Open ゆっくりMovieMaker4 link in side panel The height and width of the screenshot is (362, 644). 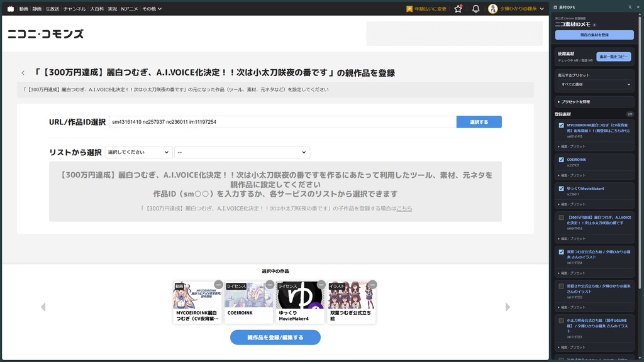click(586, 189)
